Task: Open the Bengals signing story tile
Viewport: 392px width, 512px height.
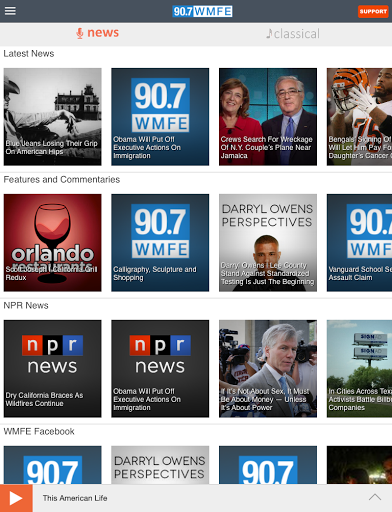Action: (359, 117)
